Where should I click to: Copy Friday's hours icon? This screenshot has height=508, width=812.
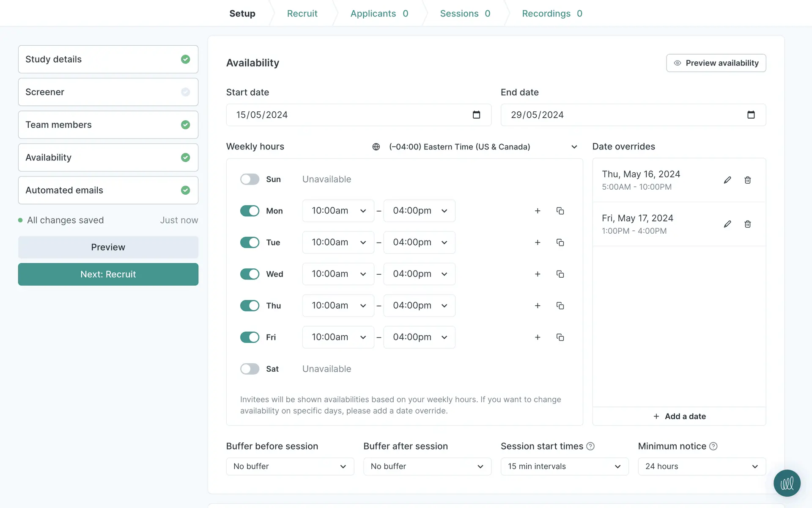point(560,337)
